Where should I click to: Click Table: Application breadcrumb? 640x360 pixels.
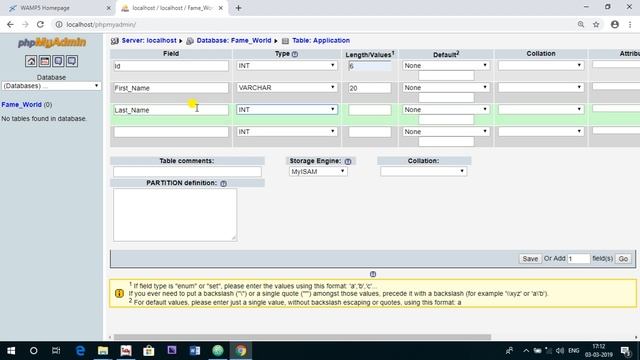(321, 40)
